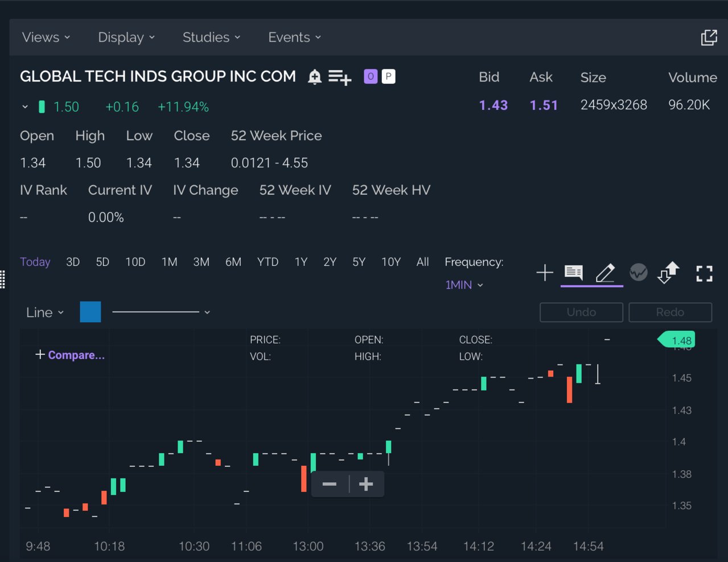The image size is (728, 562).
Task: Select the 3D time range
Action: click(x=73, y=262)
